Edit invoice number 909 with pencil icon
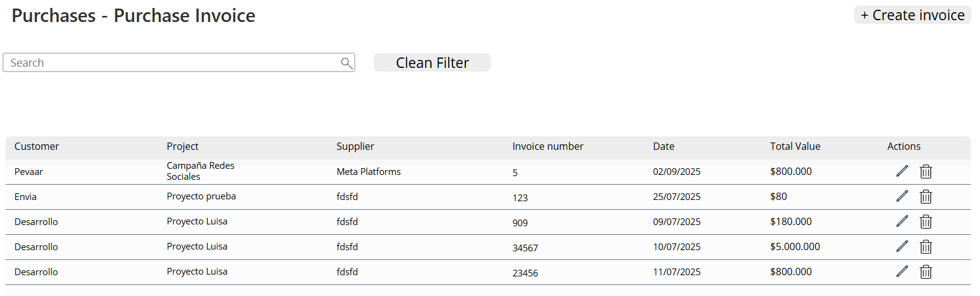This screenshot has width=980, height=296. [x=902, y=221]
